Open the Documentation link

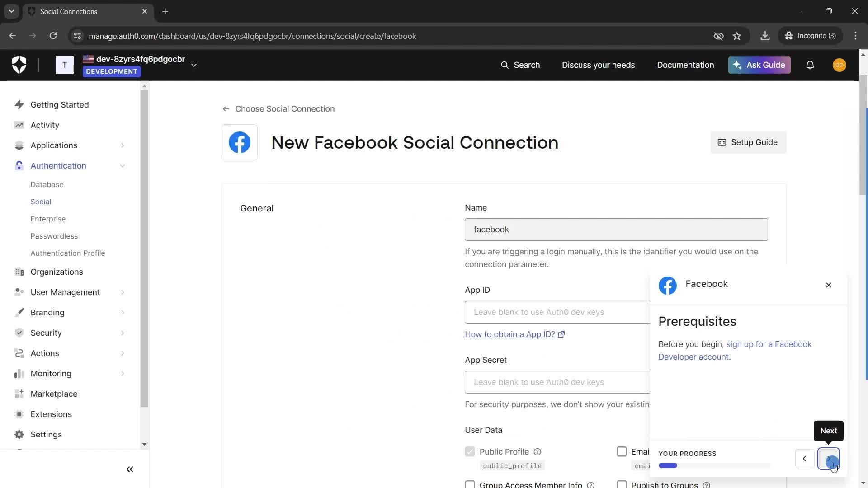[685, 65]
